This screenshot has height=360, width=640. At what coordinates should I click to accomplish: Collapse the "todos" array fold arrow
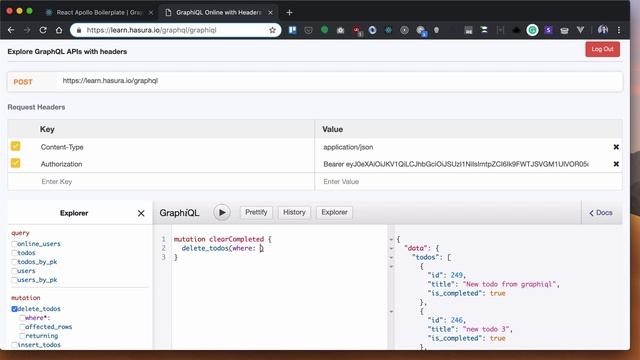(x=391, y=257)
